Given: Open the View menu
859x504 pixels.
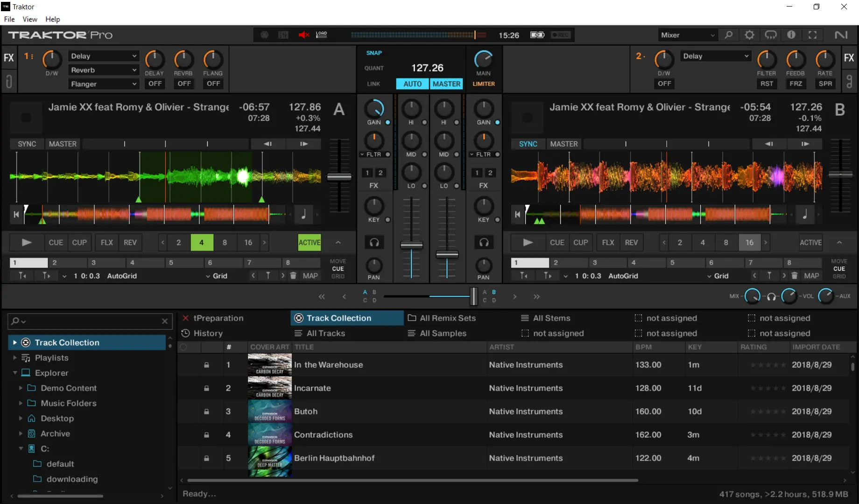Looking at the screenshot, I should point(30,19).
